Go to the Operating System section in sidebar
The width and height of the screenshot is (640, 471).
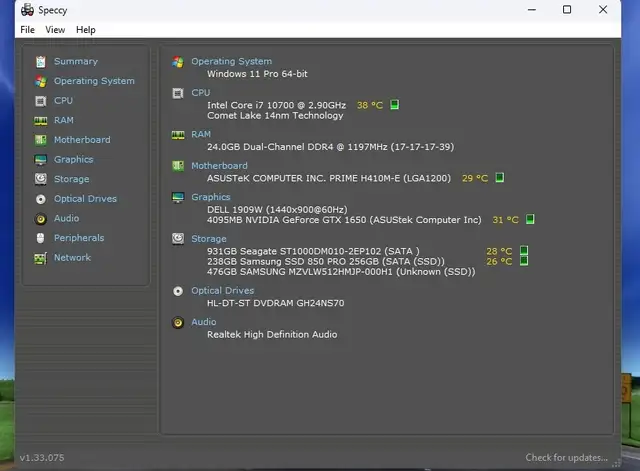(94, 81)
